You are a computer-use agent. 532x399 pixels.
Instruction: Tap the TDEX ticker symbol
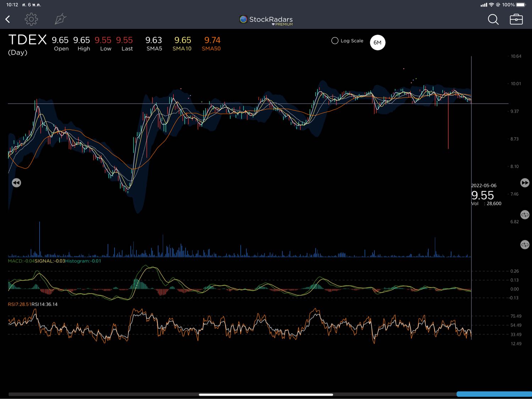pos(27,40)
